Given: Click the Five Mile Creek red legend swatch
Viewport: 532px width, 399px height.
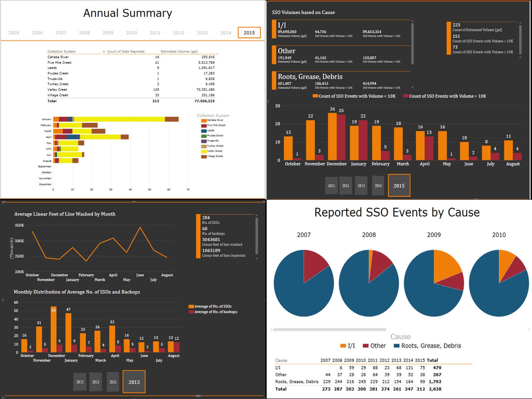Looking at the screenshot, I should (x=204, y=125).
